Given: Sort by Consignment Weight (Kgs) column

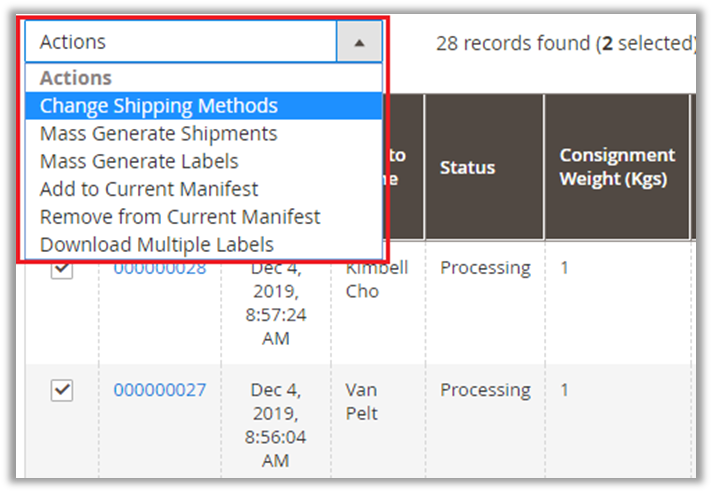Looking at the screenshot, I should point(617,168).
